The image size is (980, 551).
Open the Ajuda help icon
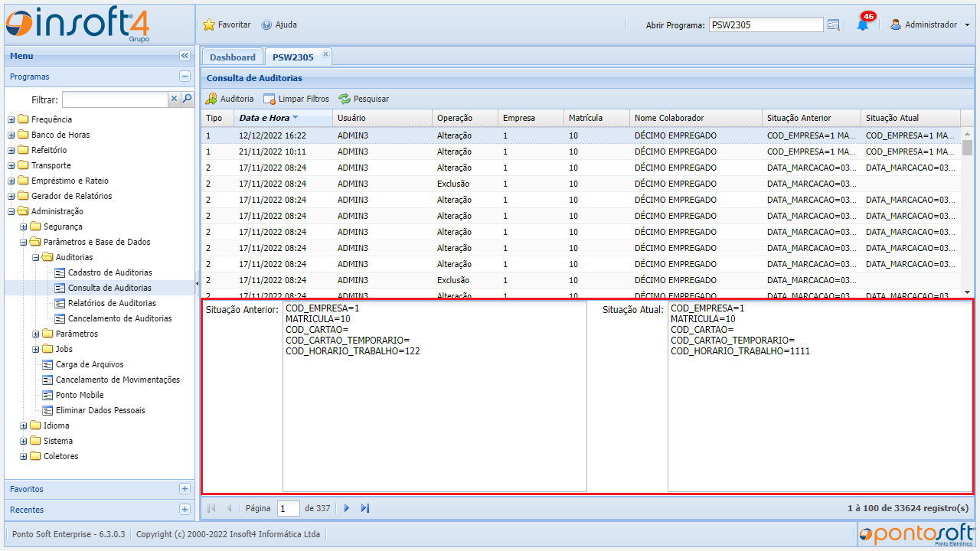pos(266,24)
